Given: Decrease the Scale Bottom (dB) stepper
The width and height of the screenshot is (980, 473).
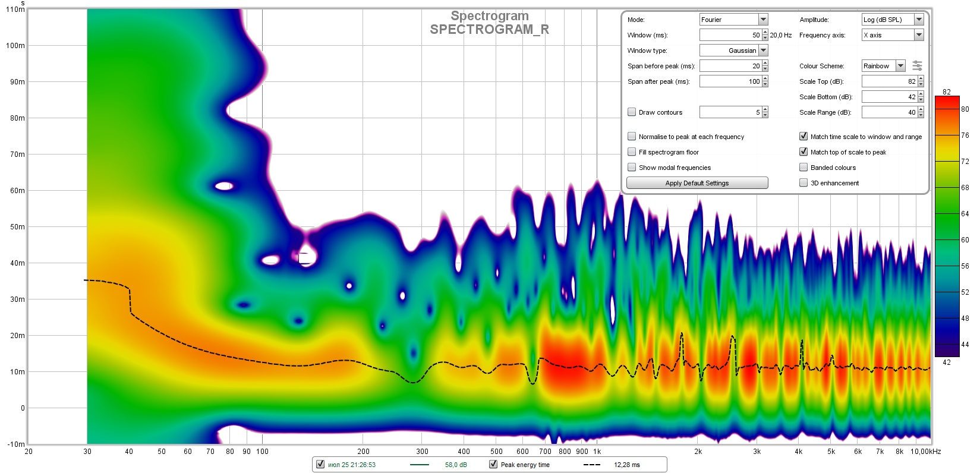Looking at the screenshot, I should click(x=921, y=100).
